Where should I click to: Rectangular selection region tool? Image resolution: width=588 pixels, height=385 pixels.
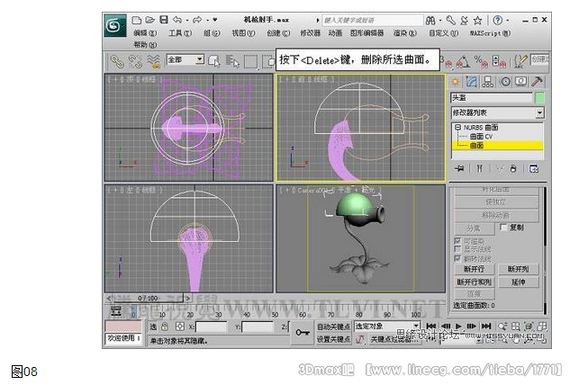click(x=250, y=61)
